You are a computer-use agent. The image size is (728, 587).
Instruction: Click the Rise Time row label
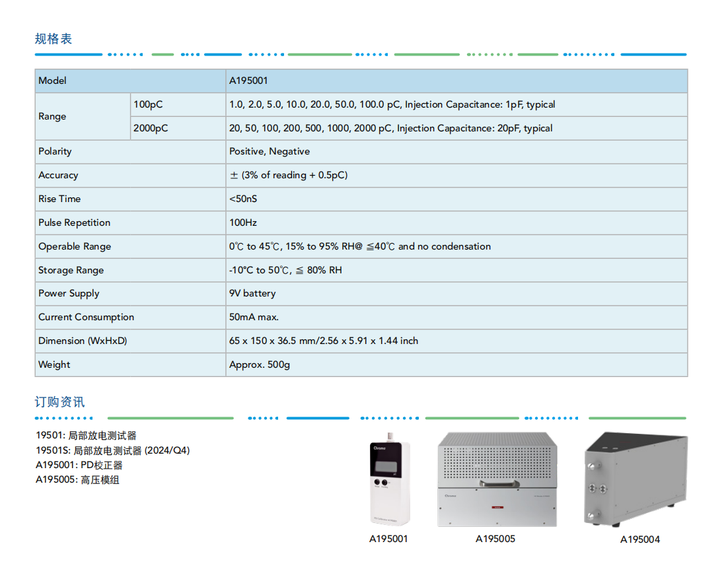point(59,199)
